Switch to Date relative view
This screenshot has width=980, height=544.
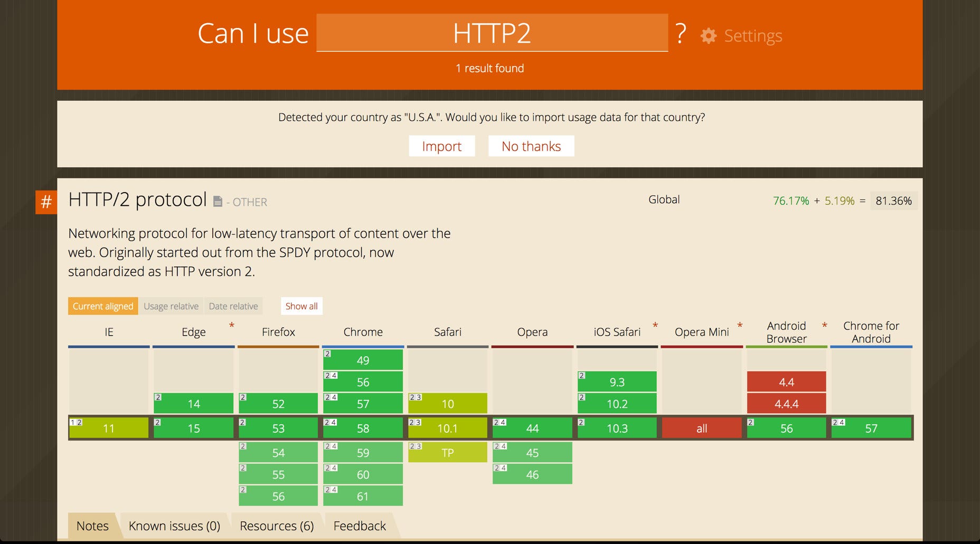[233, 306]
